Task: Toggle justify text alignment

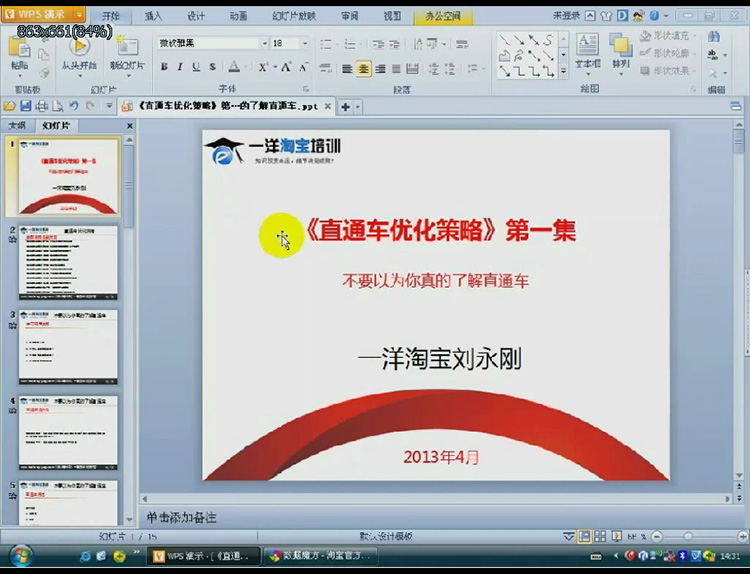Action: point(396,69)
